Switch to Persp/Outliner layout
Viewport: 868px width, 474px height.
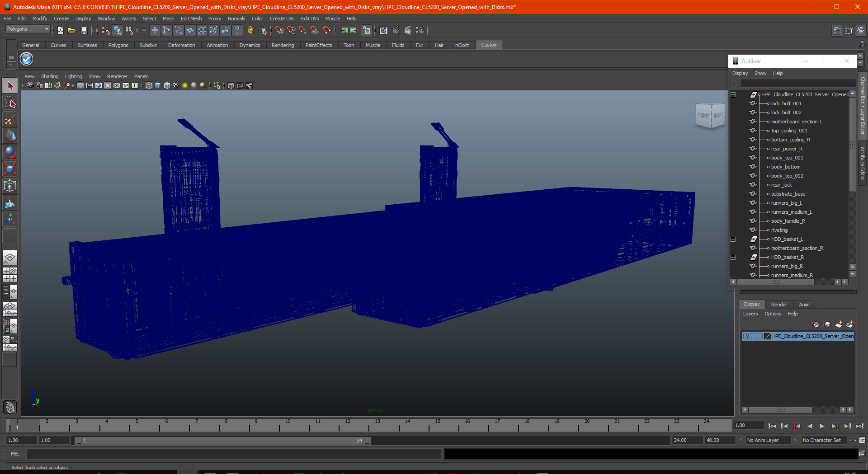click(10, 292)
